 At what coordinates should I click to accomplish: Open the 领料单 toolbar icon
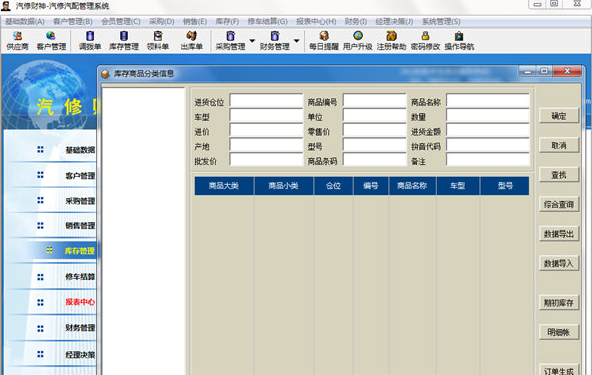(158, 41)
